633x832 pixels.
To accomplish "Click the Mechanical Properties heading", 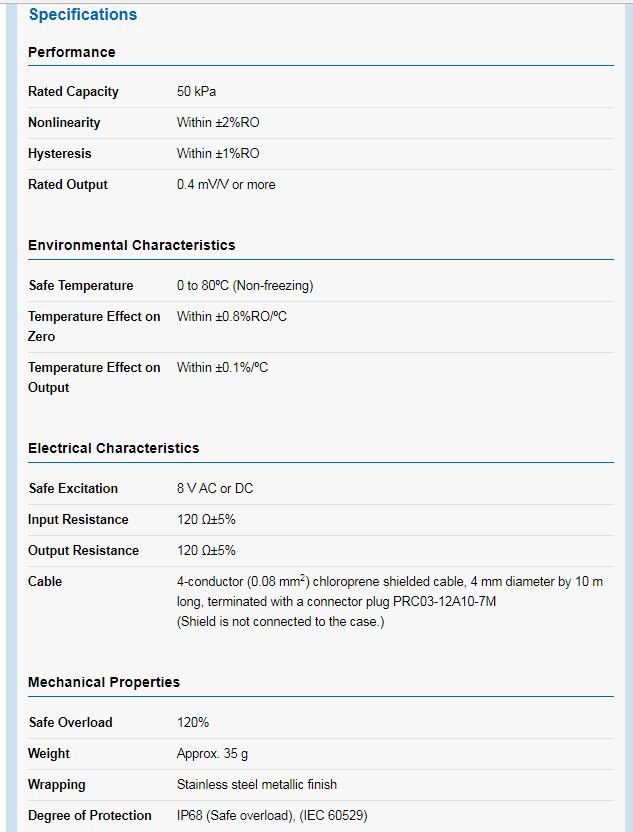I will coord(104,682).
